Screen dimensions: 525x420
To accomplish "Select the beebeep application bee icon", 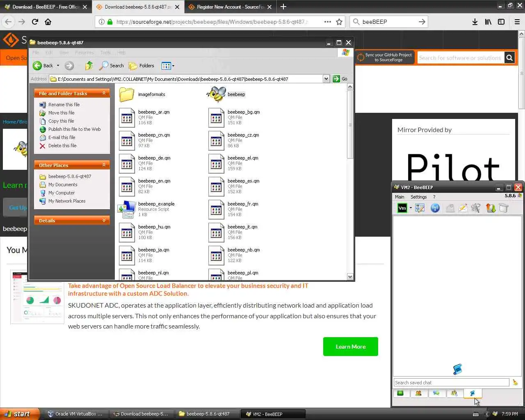I will point(216,94).
